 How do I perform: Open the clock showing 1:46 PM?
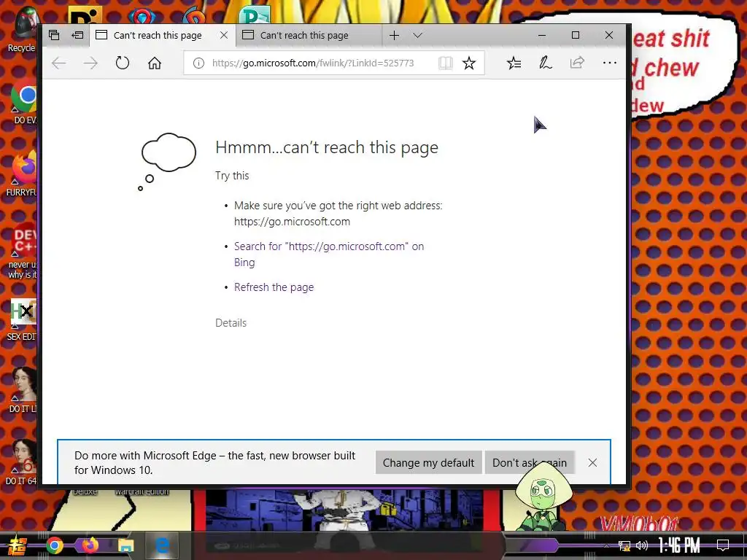679,545
